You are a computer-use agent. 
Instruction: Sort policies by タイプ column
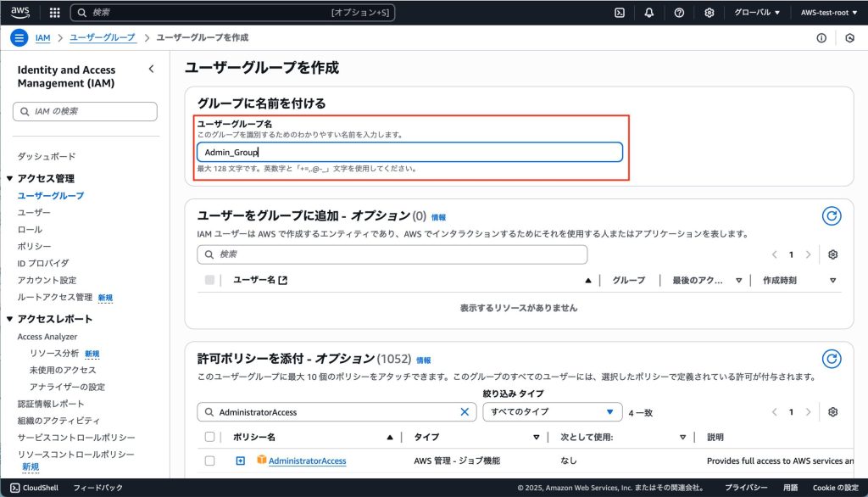pos(536,437)
